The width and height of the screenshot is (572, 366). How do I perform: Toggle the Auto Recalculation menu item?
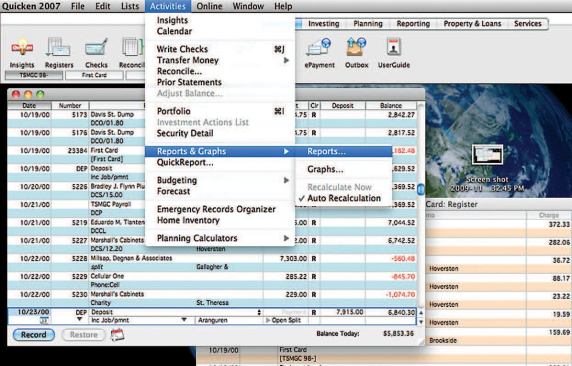click(x=344, y=198)
